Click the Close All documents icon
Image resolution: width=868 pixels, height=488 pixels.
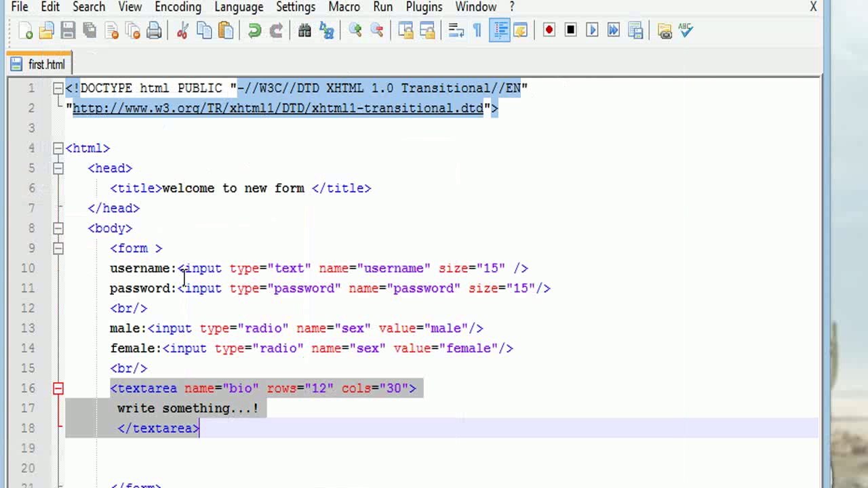tap(133, 30)
